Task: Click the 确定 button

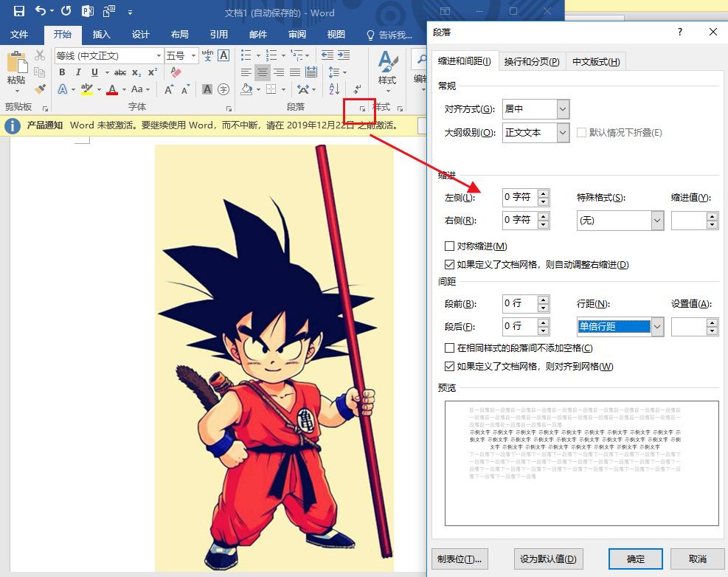Action: click(x=634, y=559)
